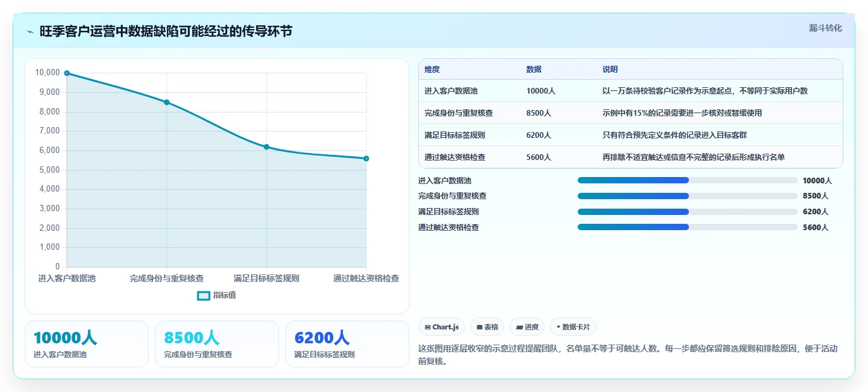
Task: Open the 10000人 data card
Action: click(87, 344)
